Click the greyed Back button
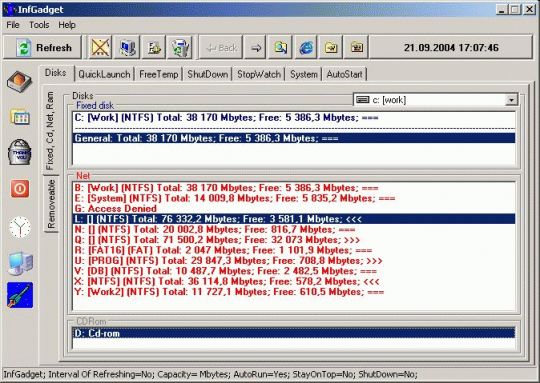 (x=221, y=47)
